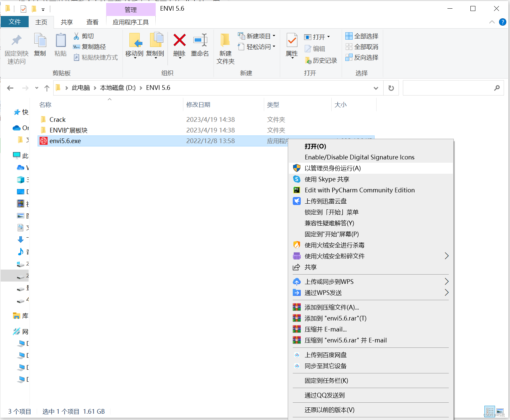Choose 通过QQ发送到
This screenshot has height=420, width=510.
(x=371, y=395)
